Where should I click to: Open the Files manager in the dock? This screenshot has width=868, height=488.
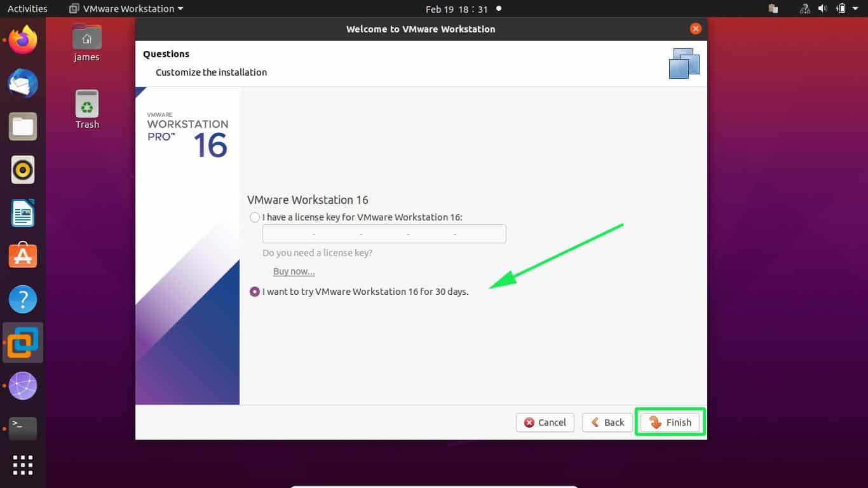click(23, 126)
